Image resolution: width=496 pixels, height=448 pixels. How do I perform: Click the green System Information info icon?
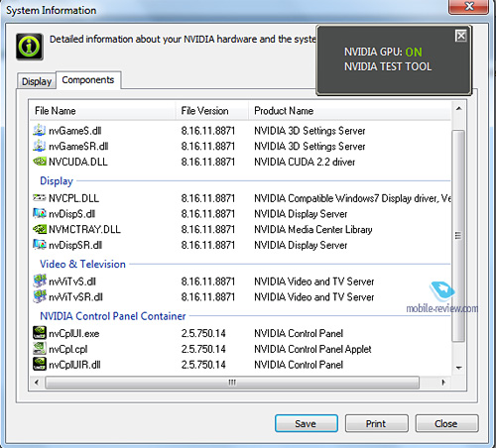[30, 47]
